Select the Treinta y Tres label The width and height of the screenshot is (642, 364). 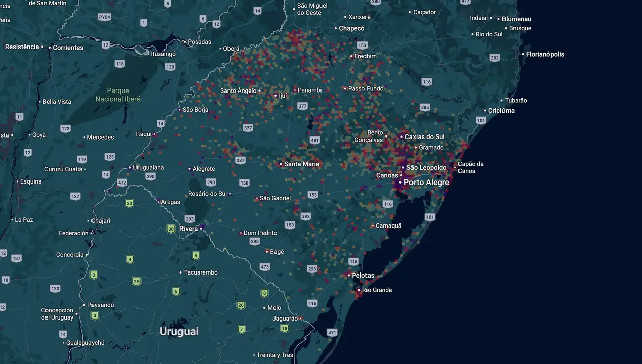click(x=275, y=355)
